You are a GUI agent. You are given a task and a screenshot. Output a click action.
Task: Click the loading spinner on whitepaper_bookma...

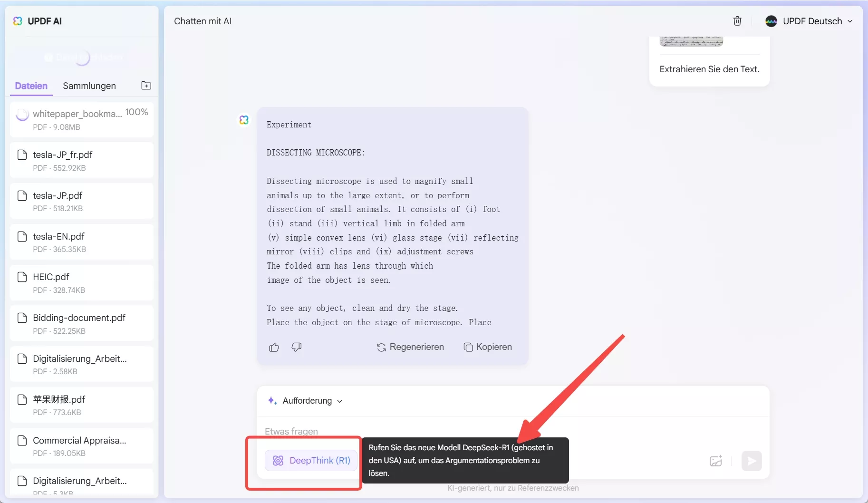click(22, 114)
